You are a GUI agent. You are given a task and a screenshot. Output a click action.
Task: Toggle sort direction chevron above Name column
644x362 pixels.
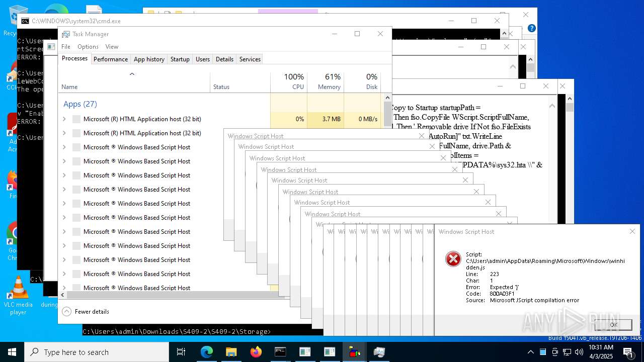(x=132, y=74)
